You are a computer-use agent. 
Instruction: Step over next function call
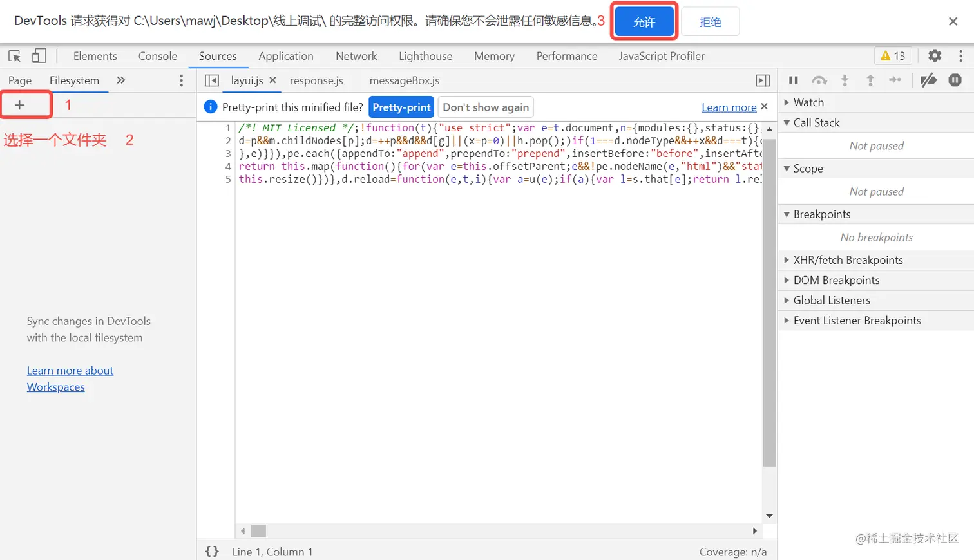819,80
